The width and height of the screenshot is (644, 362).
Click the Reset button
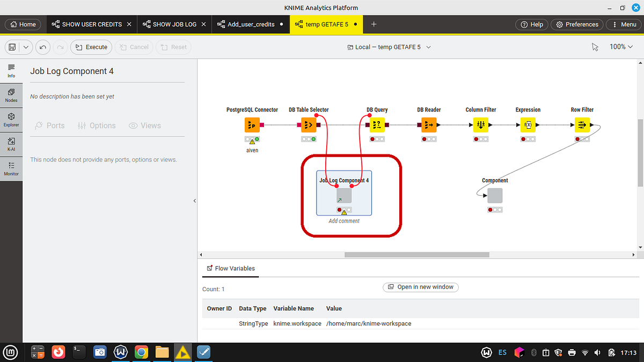pyautogui.click(x=173, y=47)
